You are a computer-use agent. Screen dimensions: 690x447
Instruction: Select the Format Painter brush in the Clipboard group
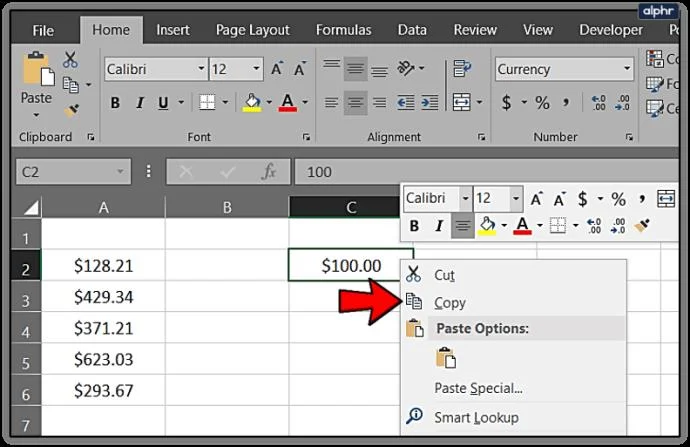(x=71, y=110)
